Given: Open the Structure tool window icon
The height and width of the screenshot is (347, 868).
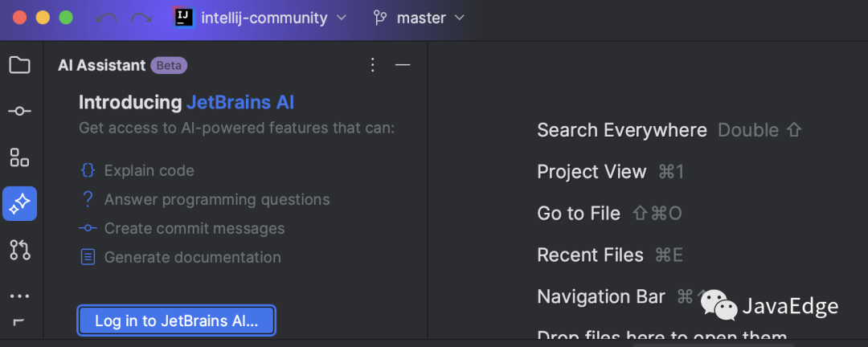Looking at the screenshot, I should click(x=20, y=157).
